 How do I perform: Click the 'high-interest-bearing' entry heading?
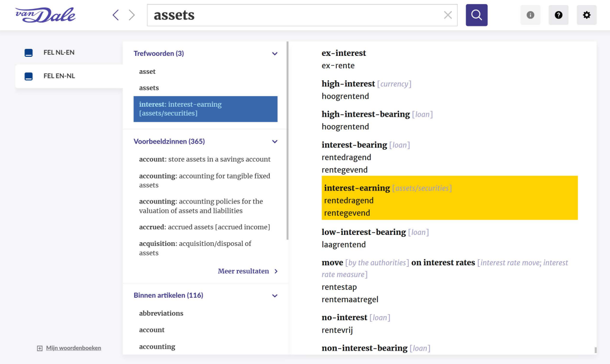(366, 114)
